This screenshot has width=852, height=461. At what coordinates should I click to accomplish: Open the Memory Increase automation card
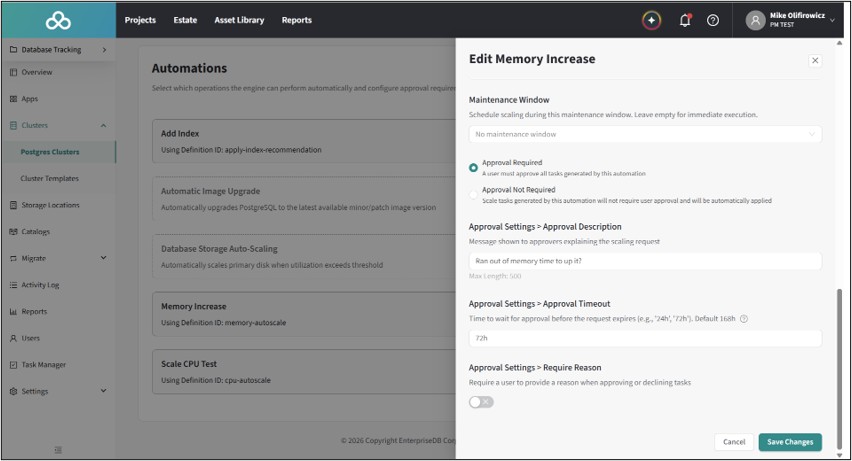point(304,314)
